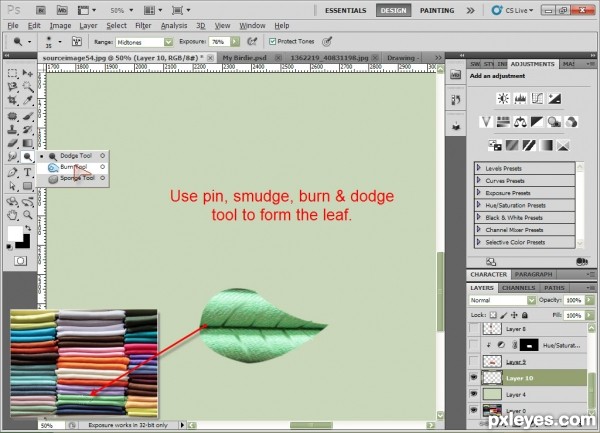The height and width of the screenshot is (433, 600).
Task: Select the Crop tool
Action: pyautogui.click(x=13, y=100)
